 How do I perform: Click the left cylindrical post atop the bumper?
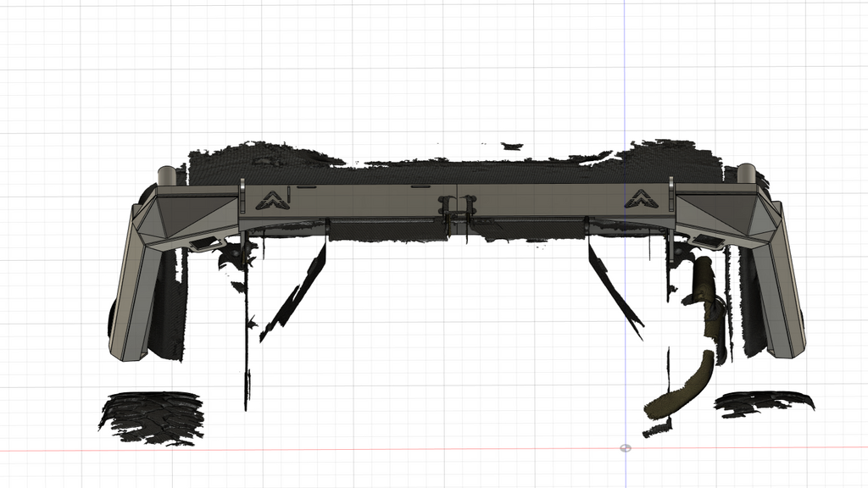tap(167, 175)
